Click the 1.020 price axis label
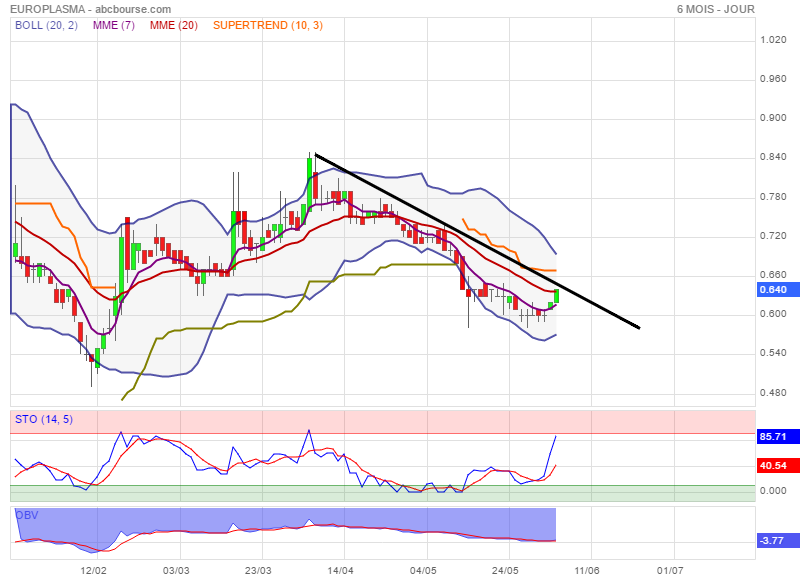800x580 pixels. 773,40
